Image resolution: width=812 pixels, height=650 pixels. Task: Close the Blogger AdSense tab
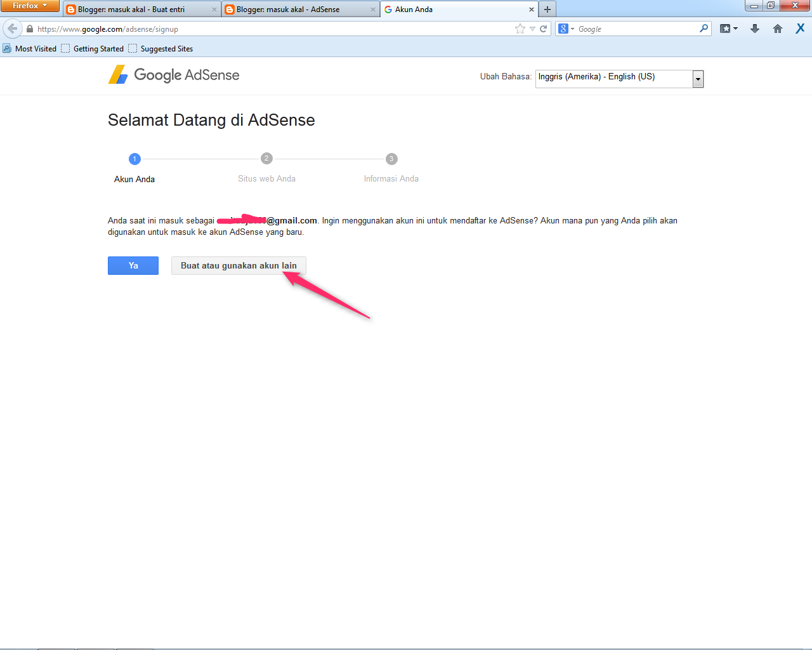click(x=373, y=10)
